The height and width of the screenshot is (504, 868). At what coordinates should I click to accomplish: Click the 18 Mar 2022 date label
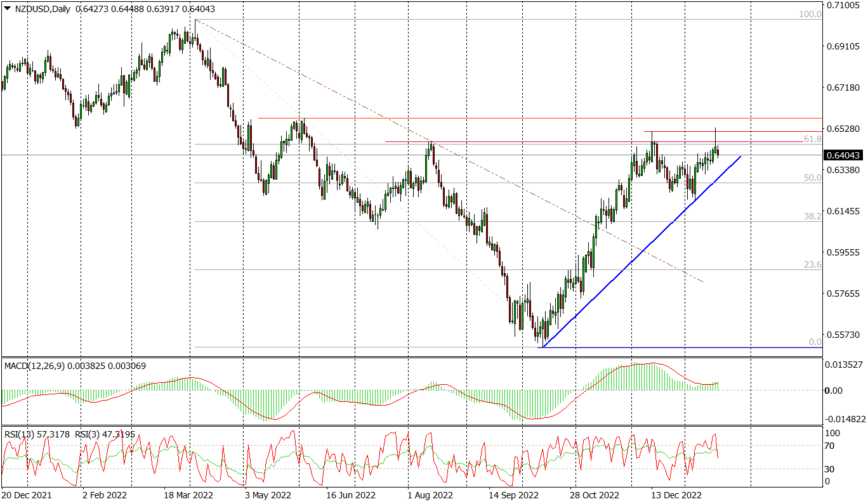(x=188, y=494)
